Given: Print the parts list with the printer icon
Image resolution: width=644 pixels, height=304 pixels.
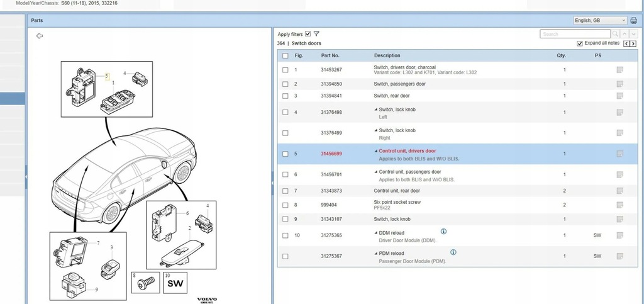Looking at the screenshot, I should point(634,21).
